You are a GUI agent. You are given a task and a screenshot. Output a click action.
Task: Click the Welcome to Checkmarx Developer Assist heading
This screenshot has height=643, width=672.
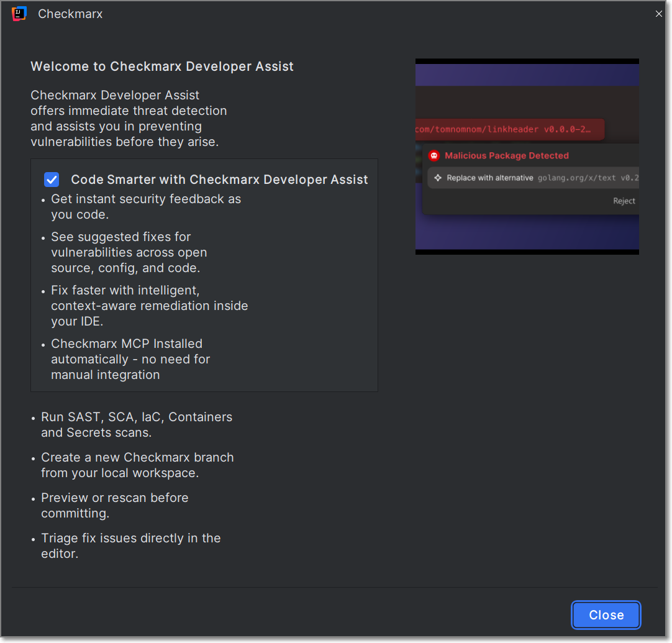162,66
